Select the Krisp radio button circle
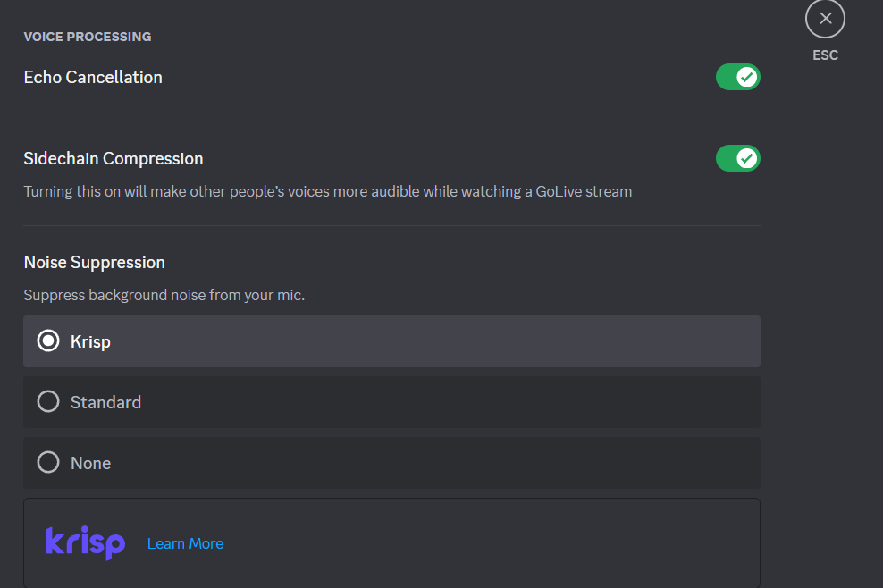The image size is (883, 588). pos(48,341)
